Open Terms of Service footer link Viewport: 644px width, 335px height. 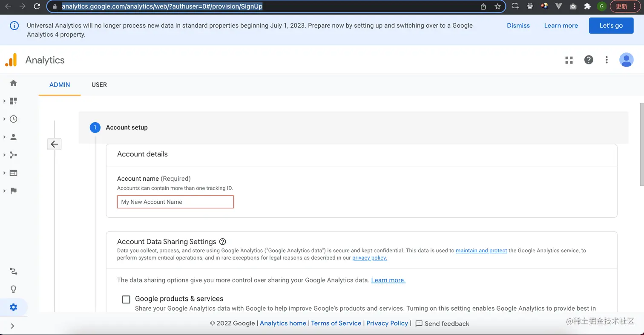[336, 323]
